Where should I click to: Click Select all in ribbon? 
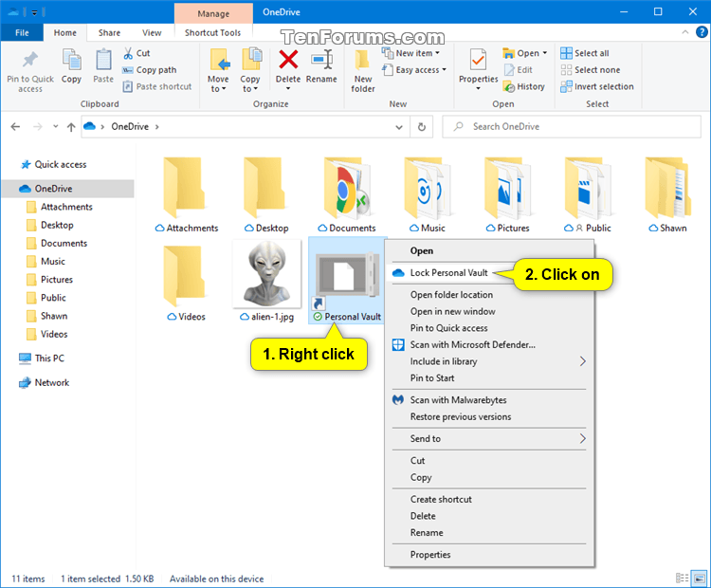[585, 53]
